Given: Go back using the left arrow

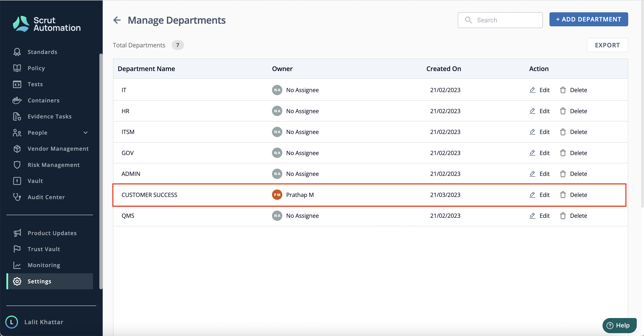Looking at the screenshot, I should pos(117,20).
